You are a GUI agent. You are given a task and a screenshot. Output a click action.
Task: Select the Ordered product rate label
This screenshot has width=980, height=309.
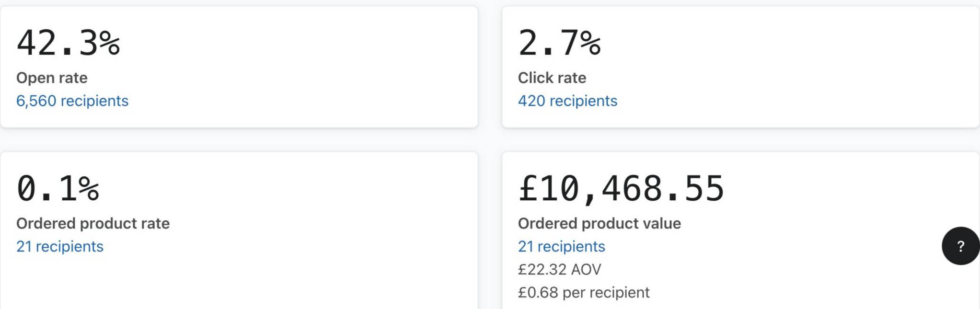point(93,223)
